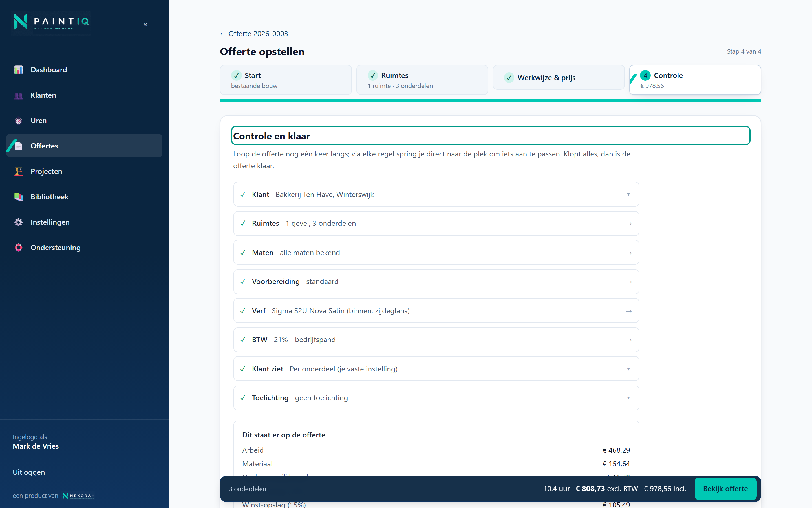Go back via Offerte 2026-0003 link
The height and width of the screenshot is (508, 812).
[x=254, y=34]
